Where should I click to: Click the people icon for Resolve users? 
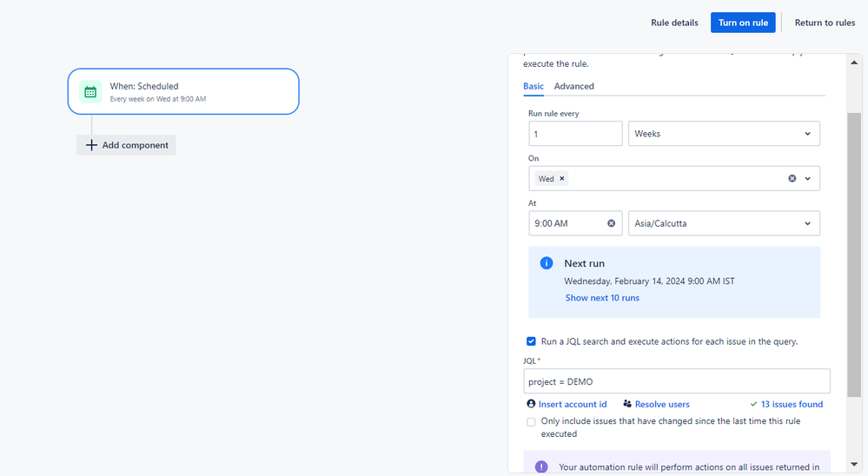(627, 404)
